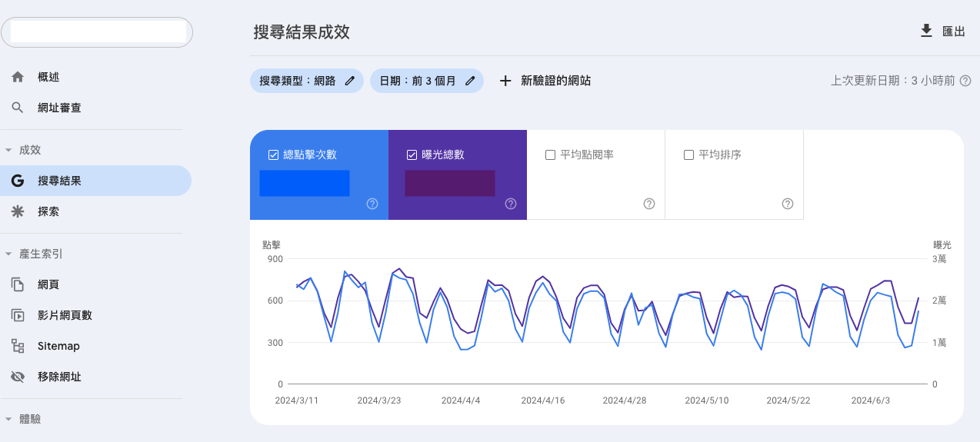Edit the 搜尋類型：網路 filter chip
Image resolution: width=980 pixels, height=442 pixels.
pyautogui.click(x=308, y=81)
